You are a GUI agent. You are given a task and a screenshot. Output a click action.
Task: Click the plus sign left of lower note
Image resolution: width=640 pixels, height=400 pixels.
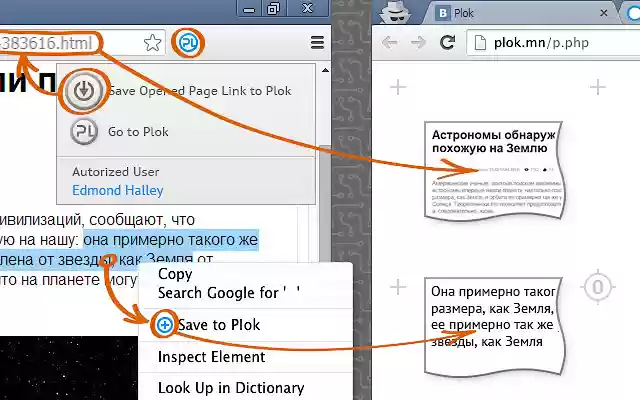click(398, 287)
